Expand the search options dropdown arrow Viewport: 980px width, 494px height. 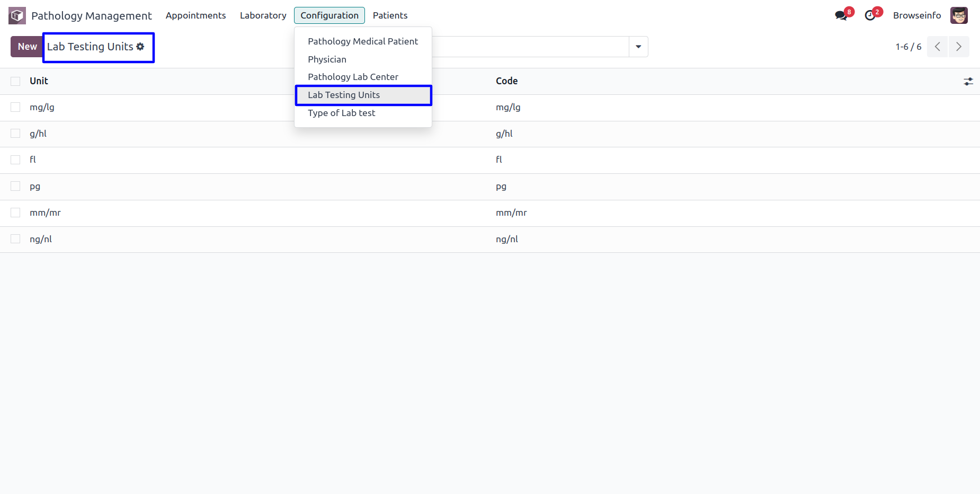point(638,47)
